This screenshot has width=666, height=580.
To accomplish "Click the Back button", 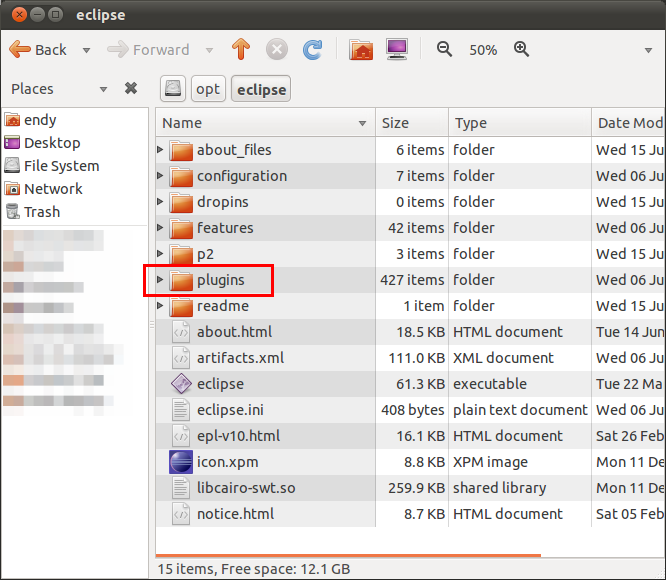I will tap(39, 49).
